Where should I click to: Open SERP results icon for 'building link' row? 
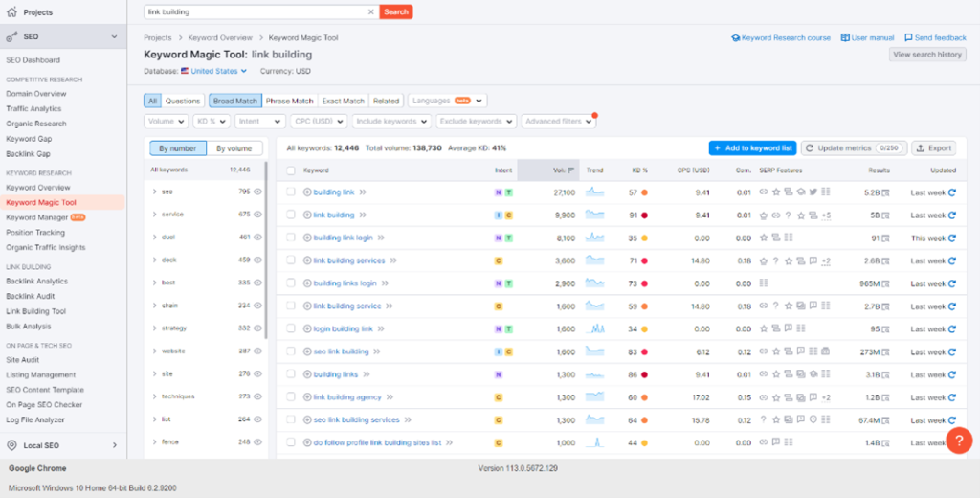885,192
